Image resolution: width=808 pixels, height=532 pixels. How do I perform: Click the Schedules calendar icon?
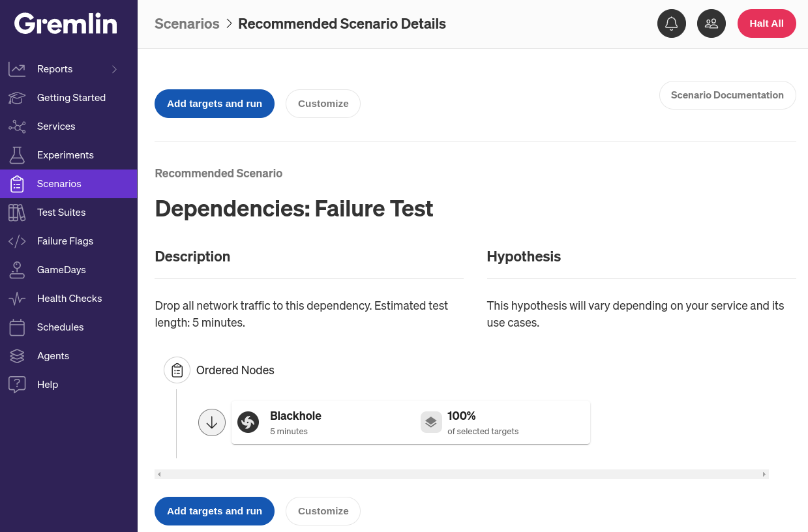tap(17, 327)
